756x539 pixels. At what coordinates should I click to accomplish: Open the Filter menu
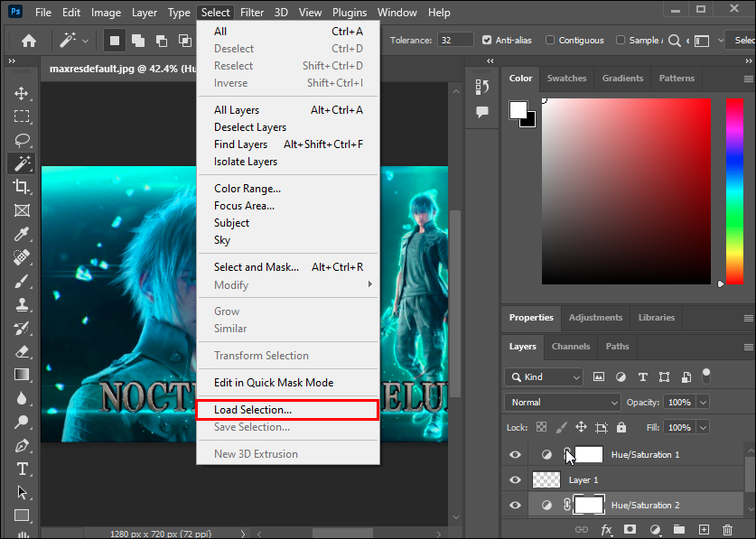tap(252, 13)
